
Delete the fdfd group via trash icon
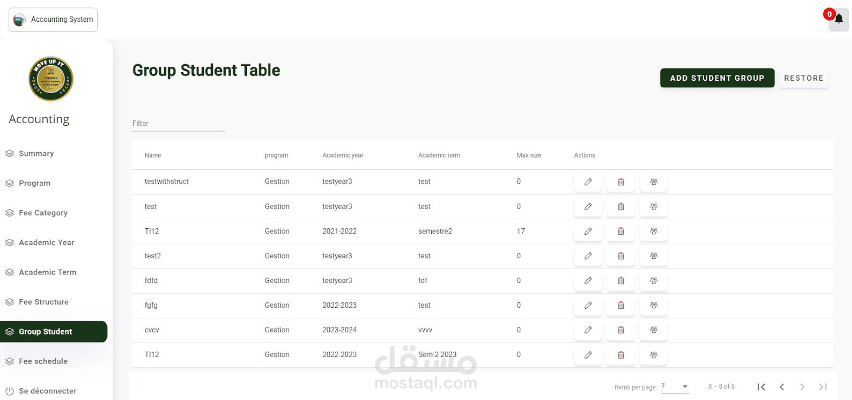pos(621,280)
